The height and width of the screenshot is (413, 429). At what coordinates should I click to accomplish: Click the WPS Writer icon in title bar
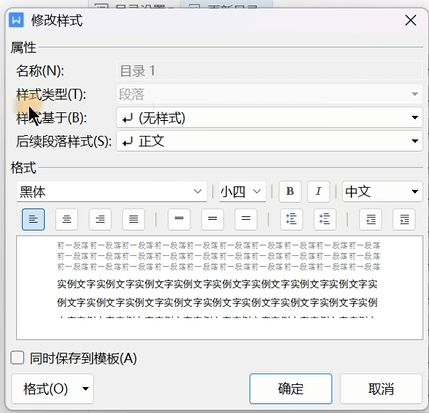16,20
